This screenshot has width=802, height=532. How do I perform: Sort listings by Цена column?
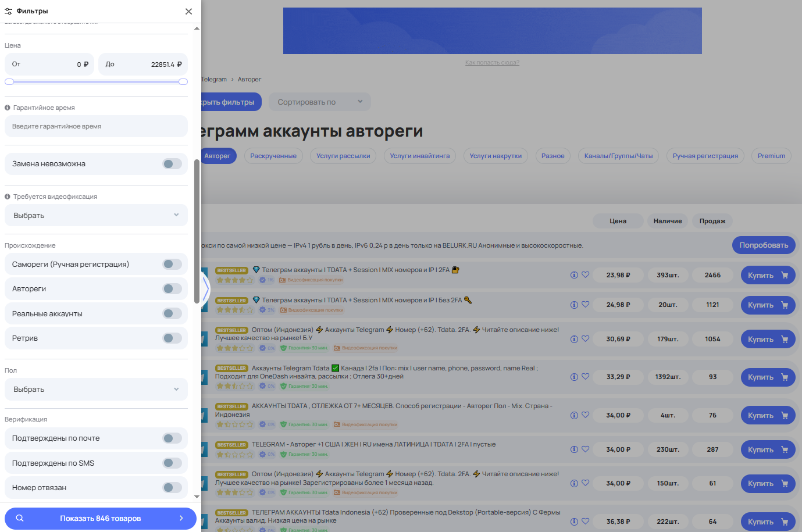pyautogui.click(x=618, y=221)
